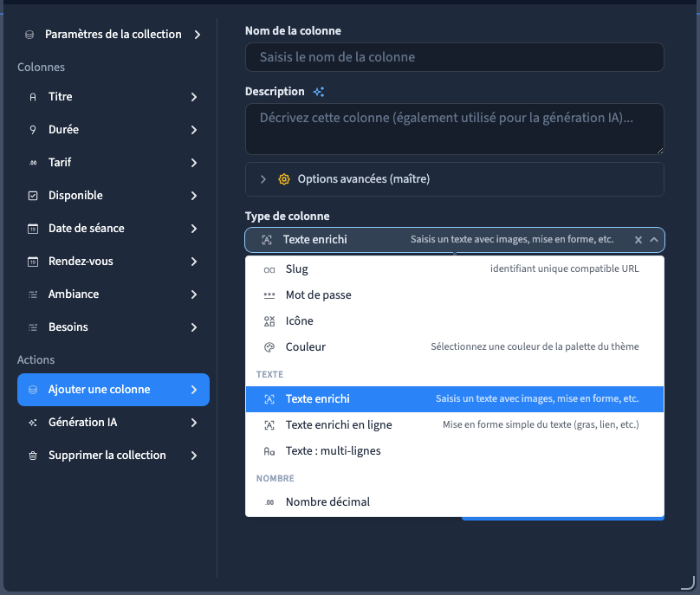Select Slug column type
The width and height of the screenshot is (700, 595).
[455, 269]
